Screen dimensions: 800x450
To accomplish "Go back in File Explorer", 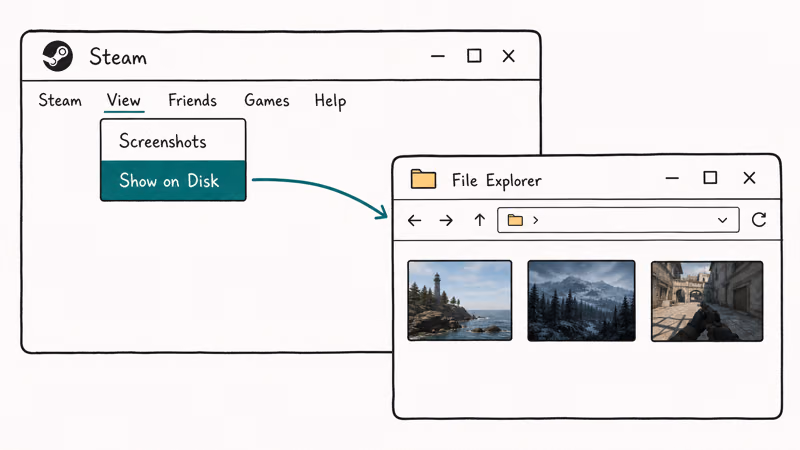I will click(x=415, y=220).
